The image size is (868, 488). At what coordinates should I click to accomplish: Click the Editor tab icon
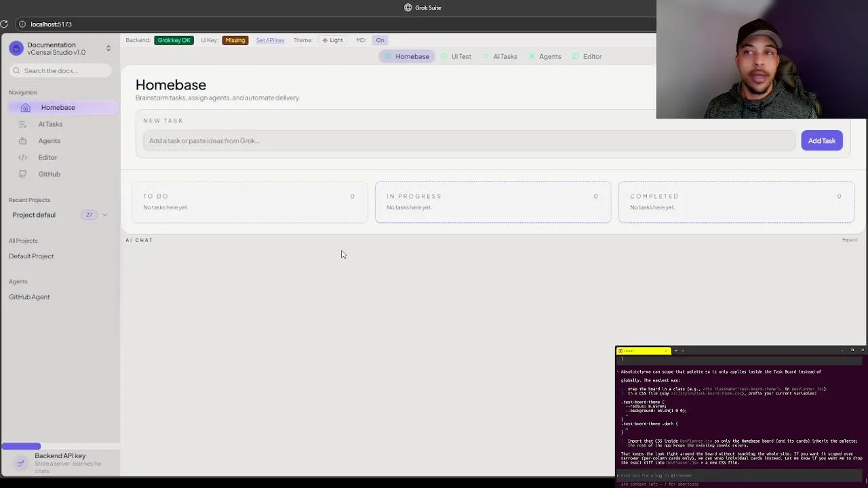pos(576,56)
